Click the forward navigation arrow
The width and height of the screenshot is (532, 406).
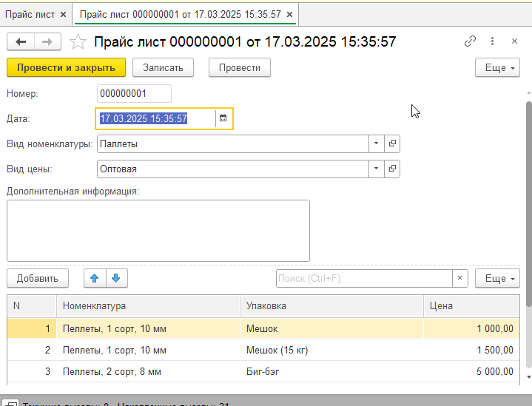pyautogui.click(x=47, y=42)
